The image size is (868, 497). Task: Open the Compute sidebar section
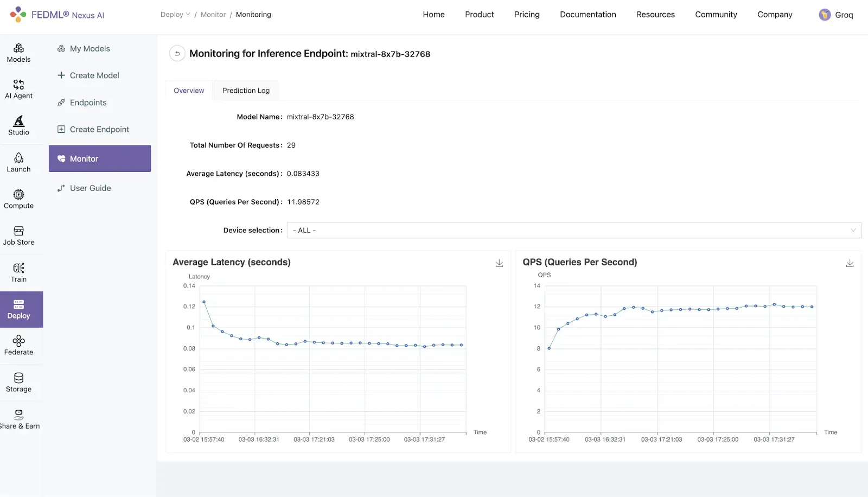coord(19,199)
